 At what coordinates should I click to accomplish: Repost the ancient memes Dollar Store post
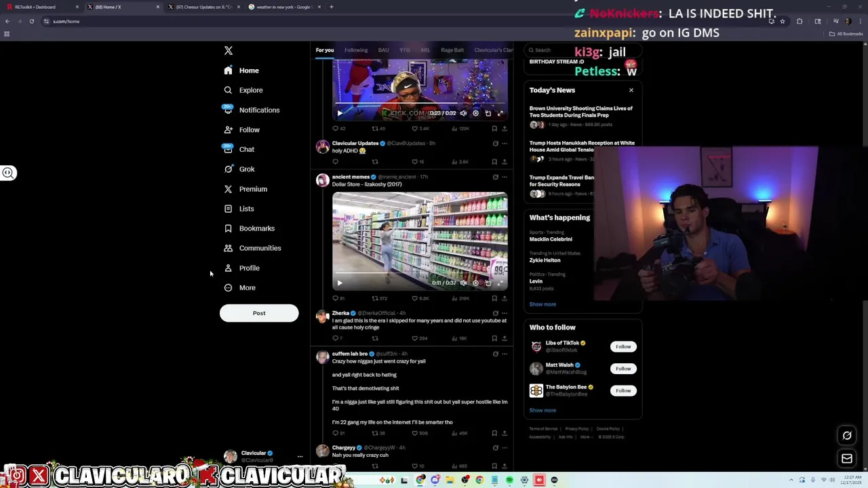[x=375, y=298]
